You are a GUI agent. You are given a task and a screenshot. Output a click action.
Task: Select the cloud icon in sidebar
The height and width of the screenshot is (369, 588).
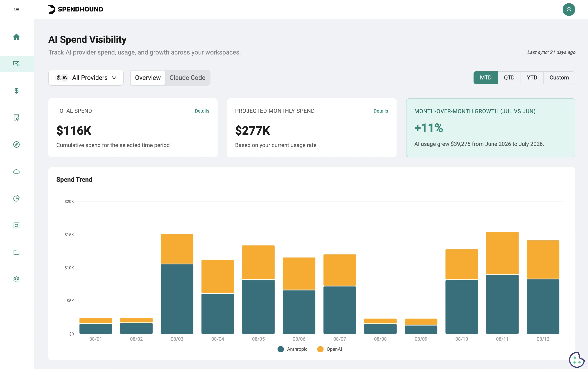point(16,171)
